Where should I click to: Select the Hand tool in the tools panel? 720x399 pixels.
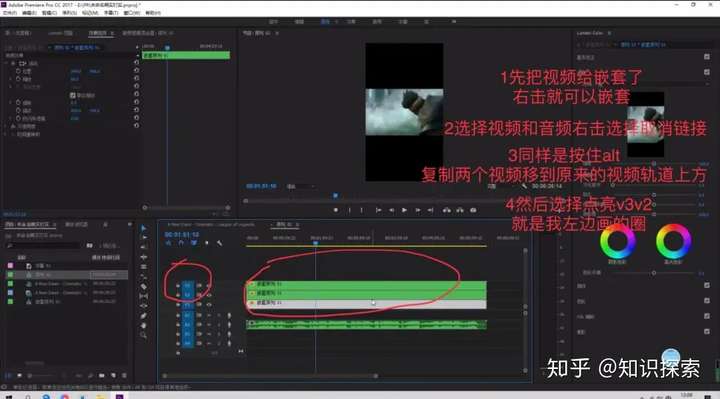point(144,326)
